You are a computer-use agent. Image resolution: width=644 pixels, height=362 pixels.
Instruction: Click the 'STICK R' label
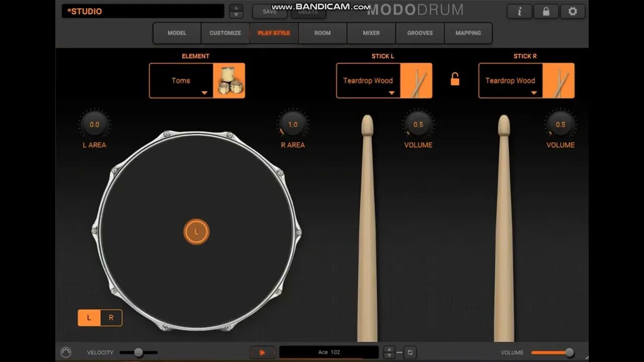click(525, 56)
